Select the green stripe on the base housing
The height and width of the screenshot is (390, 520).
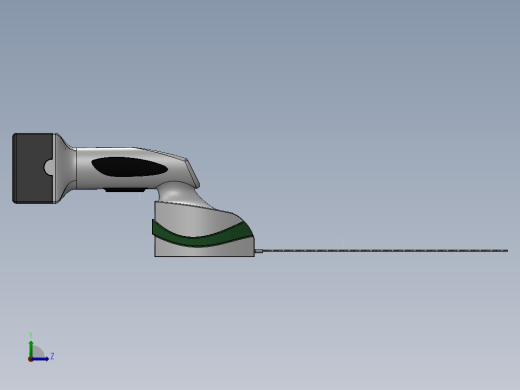tap(203, 234)
